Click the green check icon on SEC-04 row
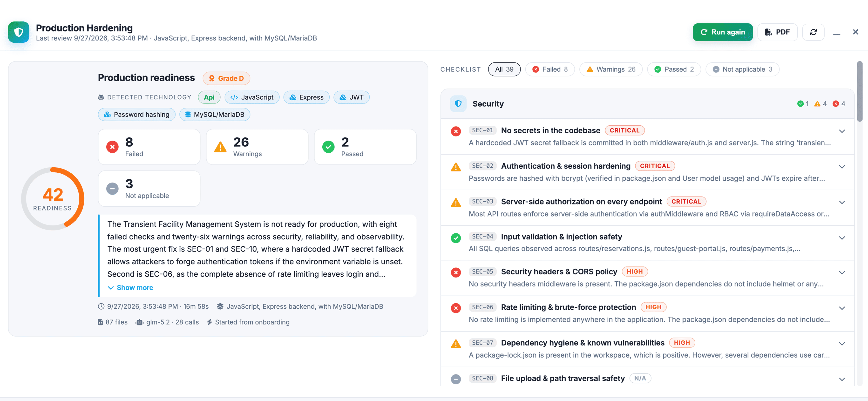 455,238
